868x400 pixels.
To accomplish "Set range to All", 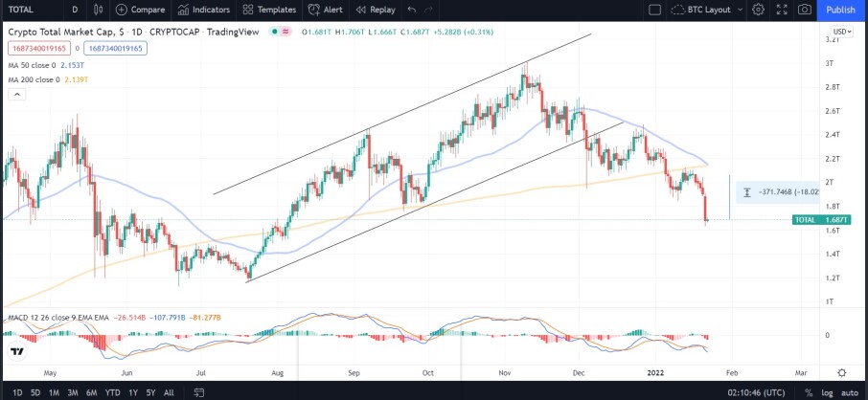I will point(169,392).
